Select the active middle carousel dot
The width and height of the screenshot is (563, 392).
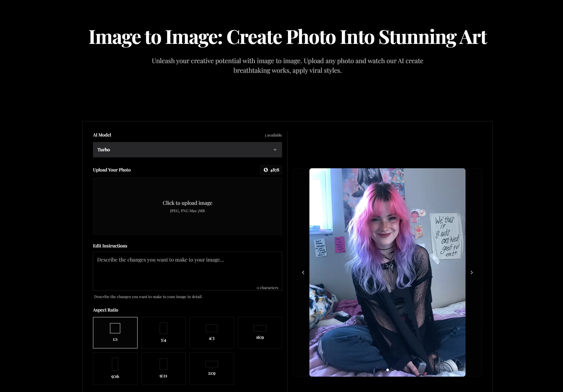[x=388, y=370]
